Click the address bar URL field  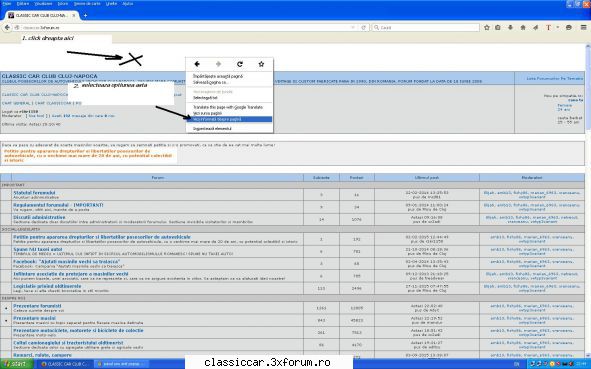click(185, 28)
